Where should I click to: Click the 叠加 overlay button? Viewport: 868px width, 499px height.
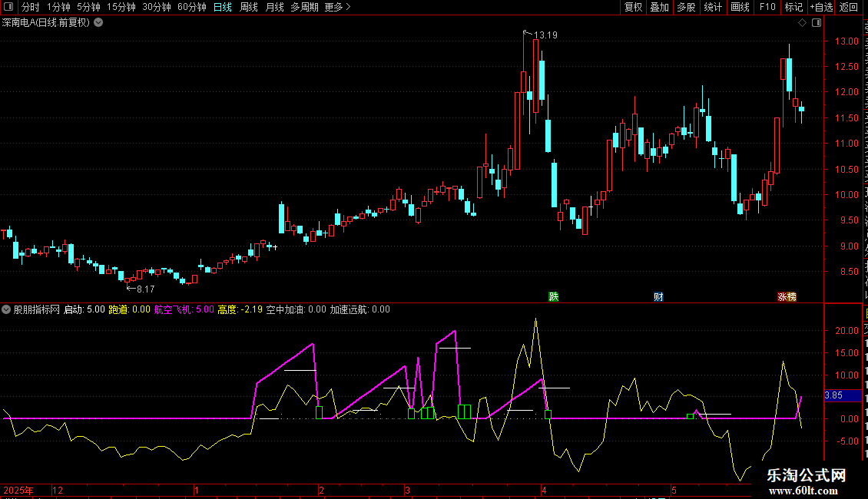tap(660, 7)
